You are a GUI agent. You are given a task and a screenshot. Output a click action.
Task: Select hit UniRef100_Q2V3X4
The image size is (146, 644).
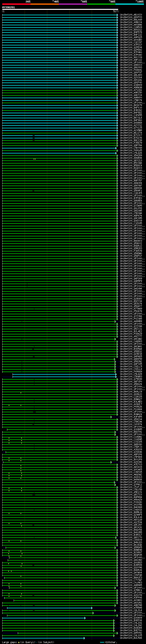pyautogui.click(x=131, y=77)
